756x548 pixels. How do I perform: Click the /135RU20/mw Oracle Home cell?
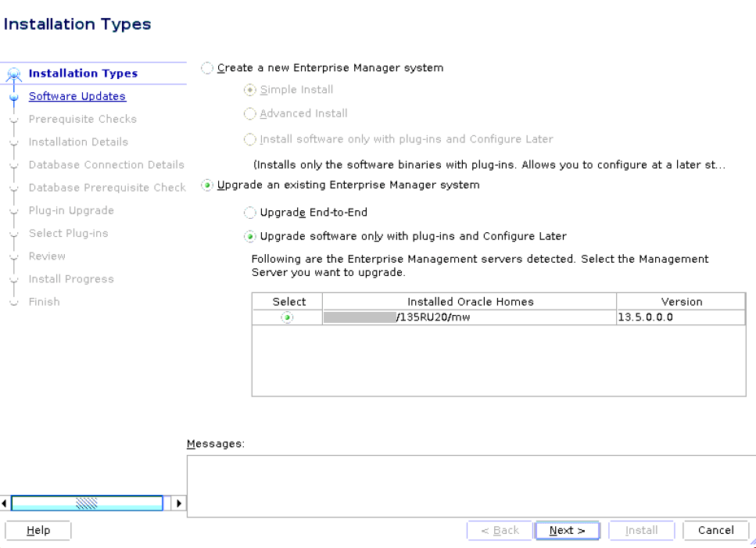point(470,317)
